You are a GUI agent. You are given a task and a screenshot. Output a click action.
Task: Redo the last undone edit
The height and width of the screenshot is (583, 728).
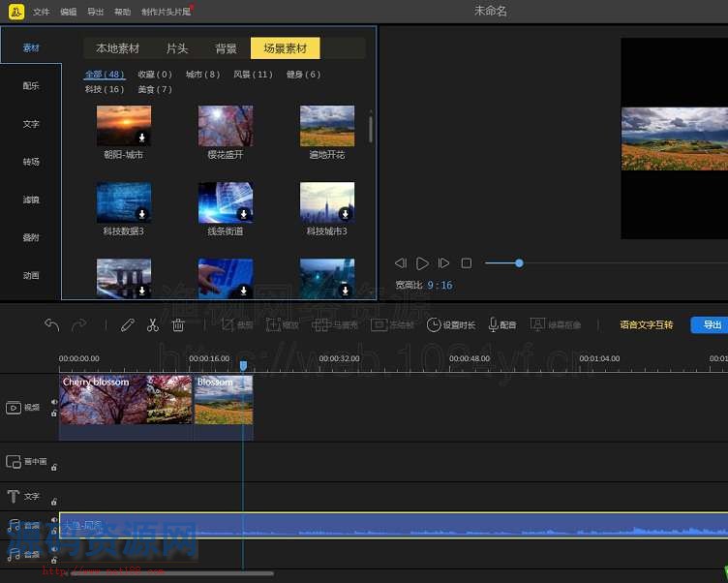(x=79, y=324)
